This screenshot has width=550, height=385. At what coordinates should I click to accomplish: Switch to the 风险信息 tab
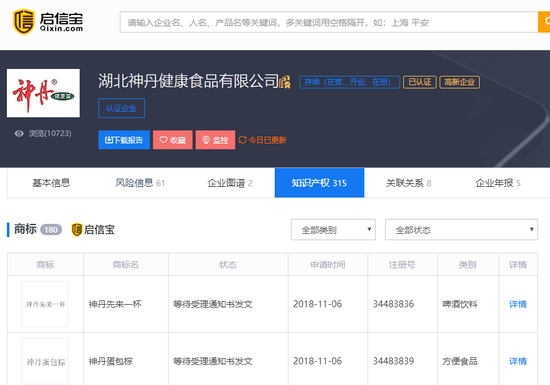[140, 183]
